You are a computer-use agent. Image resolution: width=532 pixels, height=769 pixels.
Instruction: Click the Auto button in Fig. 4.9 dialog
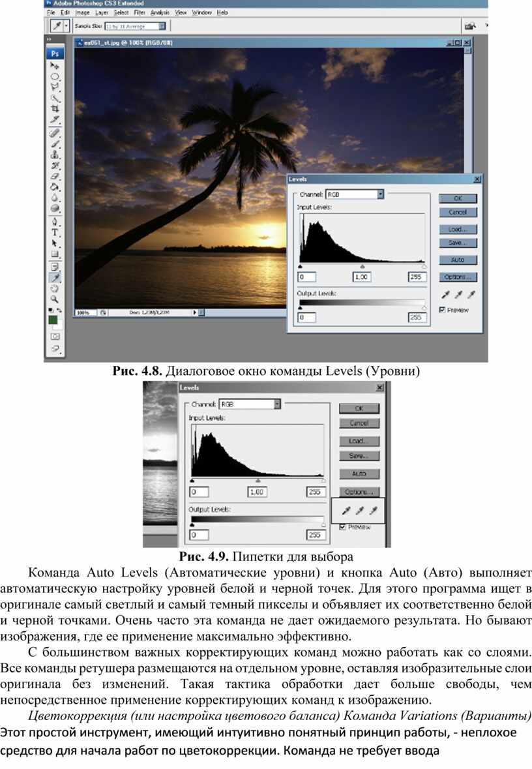click(359, 474)
